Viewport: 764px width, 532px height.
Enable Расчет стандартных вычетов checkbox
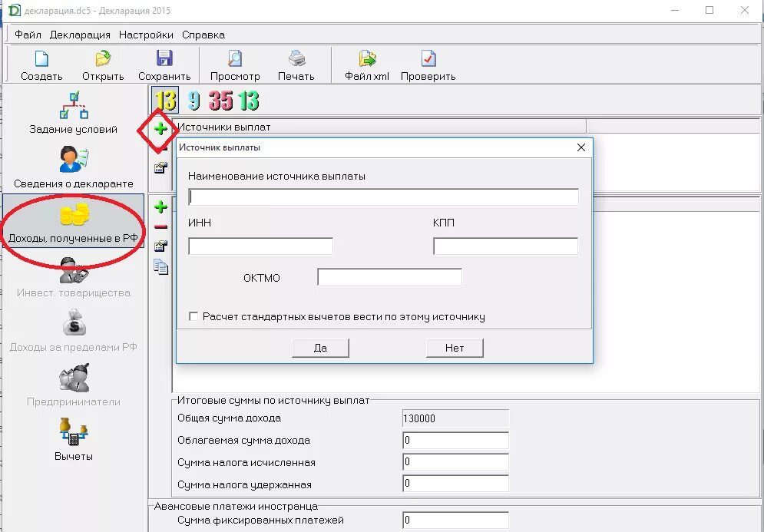click(x=193, y=316)
